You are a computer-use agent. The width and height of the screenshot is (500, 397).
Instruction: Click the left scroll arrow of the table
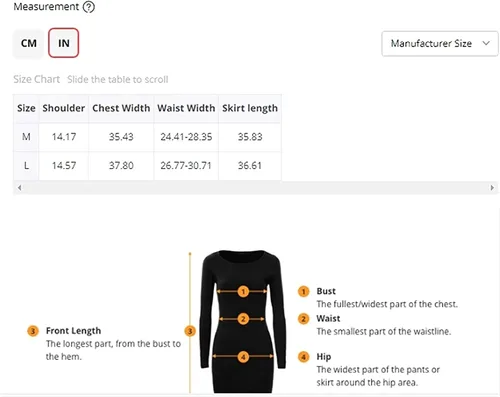click(20, 188)
